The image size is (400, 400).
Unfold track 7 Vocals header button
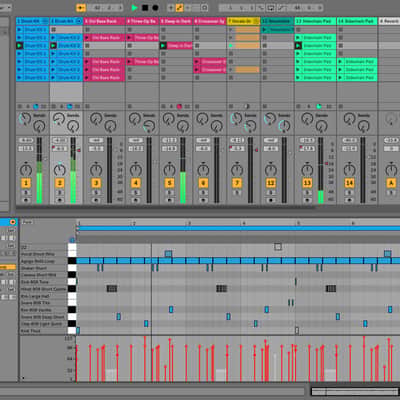point(256,21)
